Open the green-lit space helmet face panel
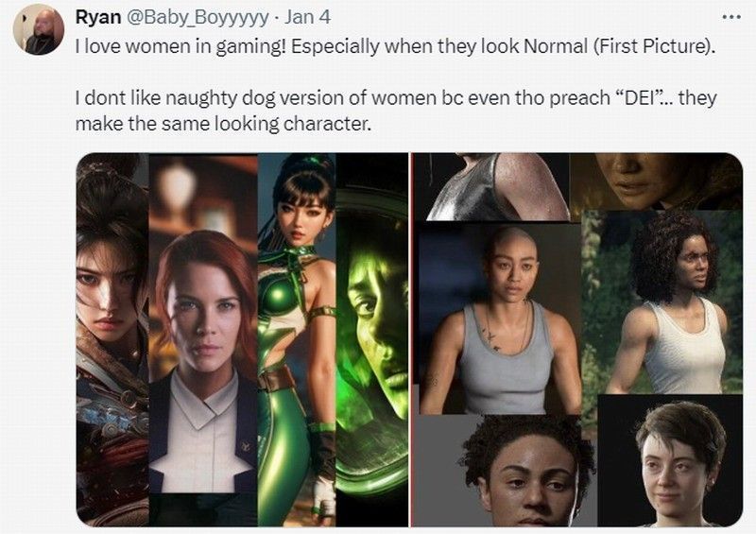Screen dimensions: 756x534 (x=372, y=338)
